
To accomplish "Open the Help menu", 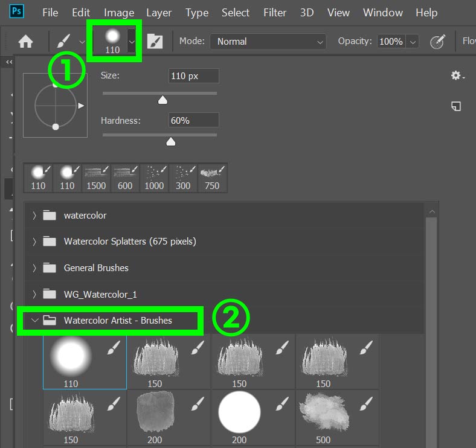I will (426, 13).
